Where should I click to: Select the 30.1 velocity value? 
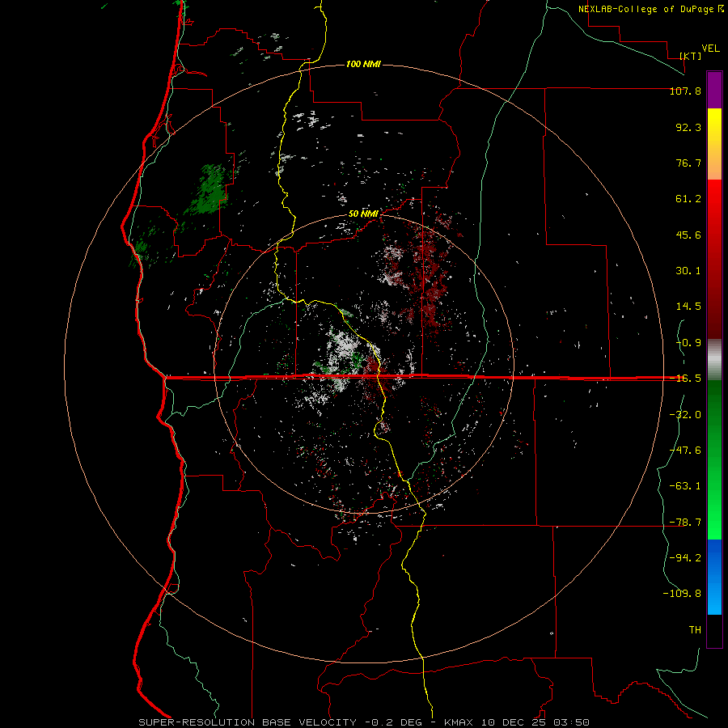click(x=688, y=271)
